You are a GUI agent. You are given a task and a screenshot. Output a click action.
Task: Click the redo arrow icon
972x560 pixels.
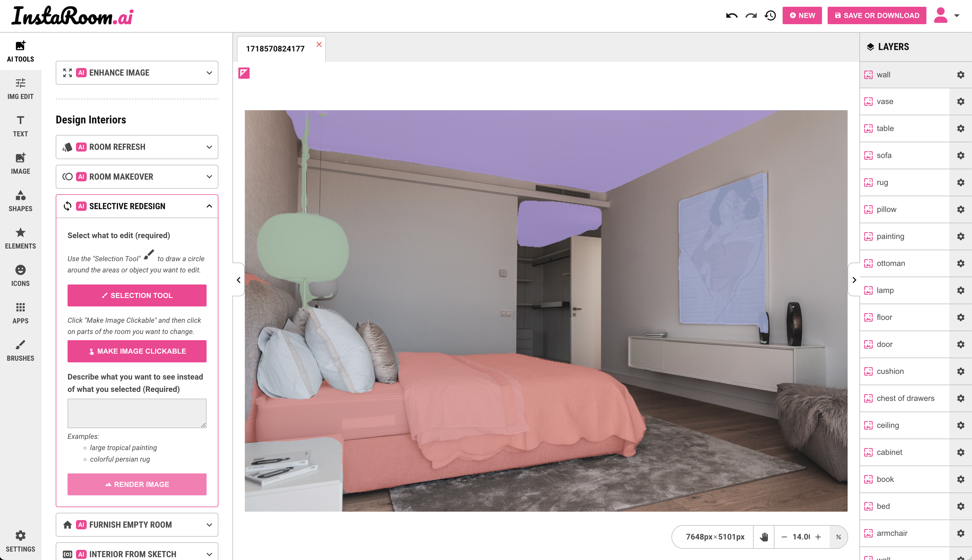click(x=751, y=16)
